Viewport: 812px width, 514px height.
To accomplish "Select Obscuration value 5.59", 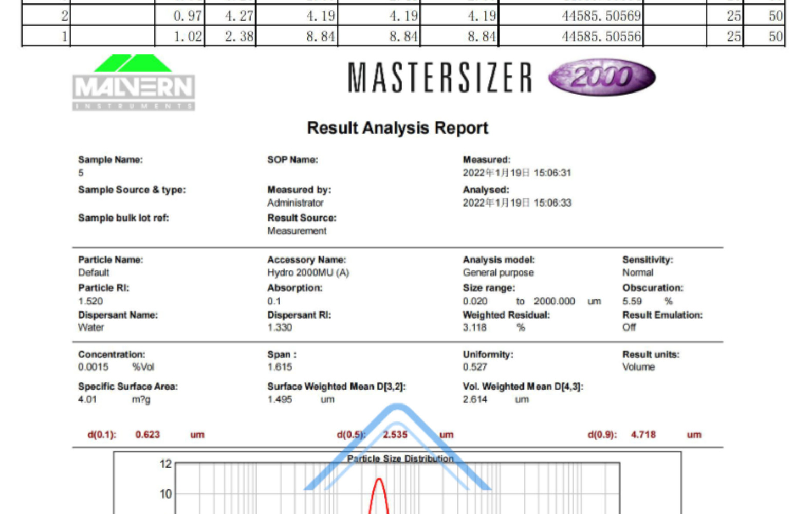I will pos(632,301).
